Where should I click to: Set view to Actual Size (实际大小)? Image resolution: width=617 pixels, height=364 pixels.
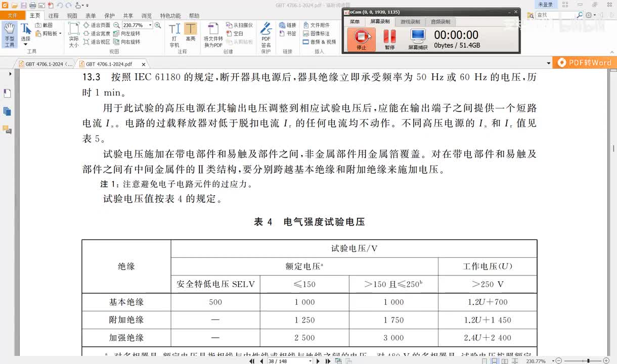click(74, 35)
